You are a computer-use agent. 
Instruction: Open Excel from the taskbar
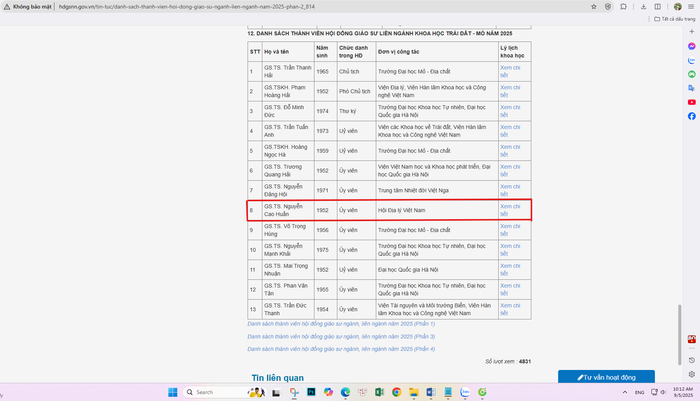click(379, 392)
